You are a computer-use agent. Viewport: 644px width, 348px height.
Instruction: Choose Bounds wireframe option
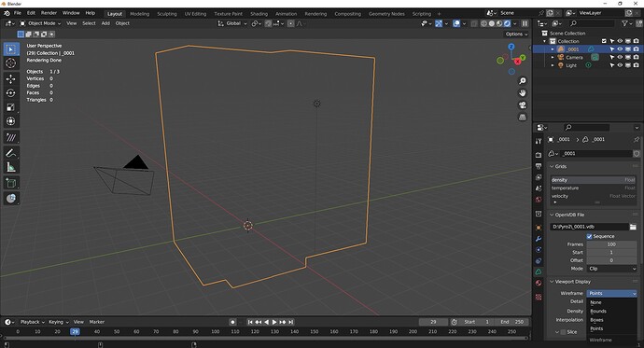point(598,311)
